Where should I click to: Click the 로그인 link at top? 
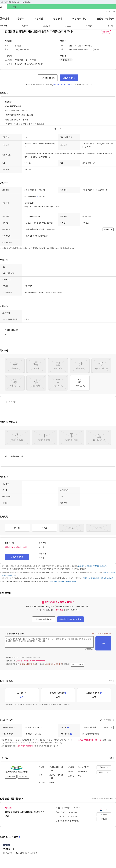[108, 11]
